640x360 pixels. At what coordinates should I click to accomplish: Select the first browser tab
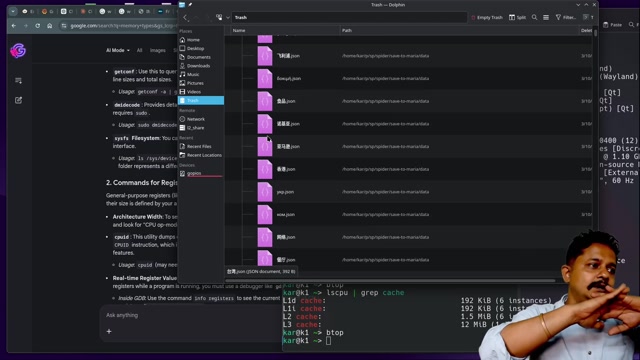tap(28, 11)
